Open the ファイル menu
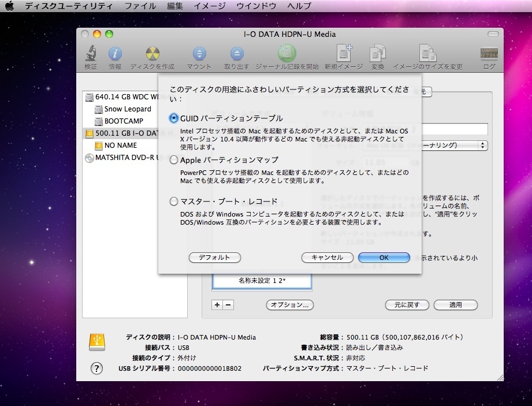Screen dimensions: 532x406 coord(140,6)
